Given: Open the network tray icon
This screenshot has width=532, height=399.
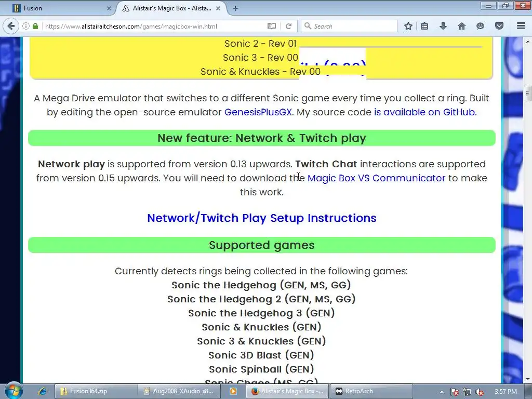Looking at the screenshot, I should [x=467, y=392].
